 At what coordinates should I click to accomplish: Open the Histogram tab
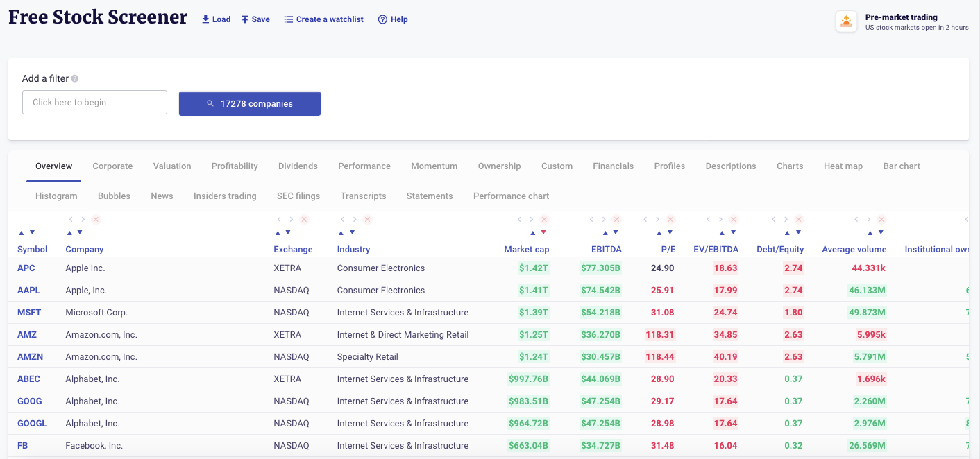coord(56,196)
